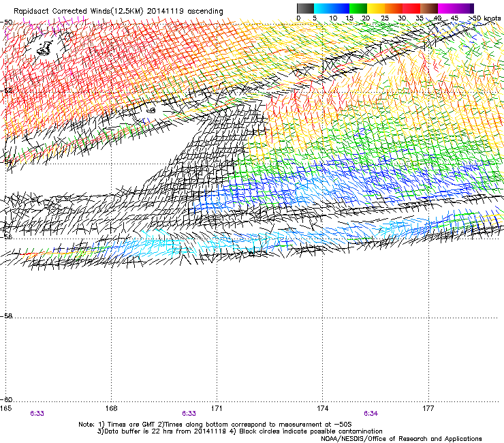Click the legend scale label '0'
This screenshot has height=443, width=504.
(298, 18)
